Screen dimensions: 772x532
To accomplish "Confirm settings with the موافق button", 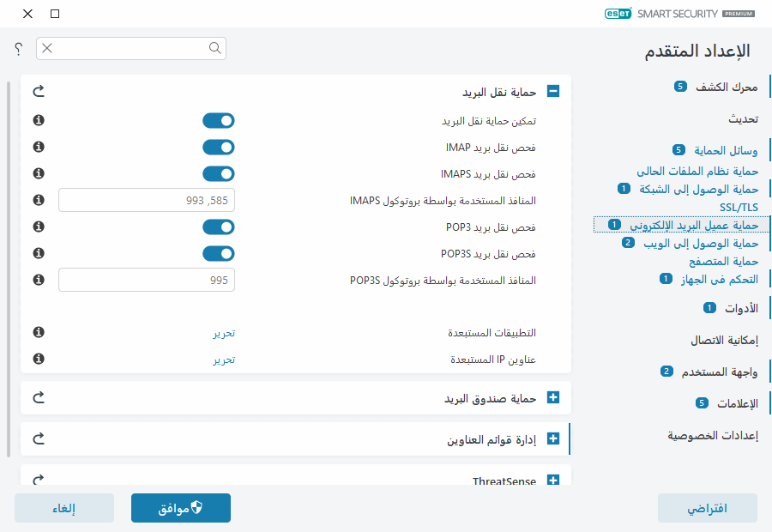I will (x=180, y=508).
